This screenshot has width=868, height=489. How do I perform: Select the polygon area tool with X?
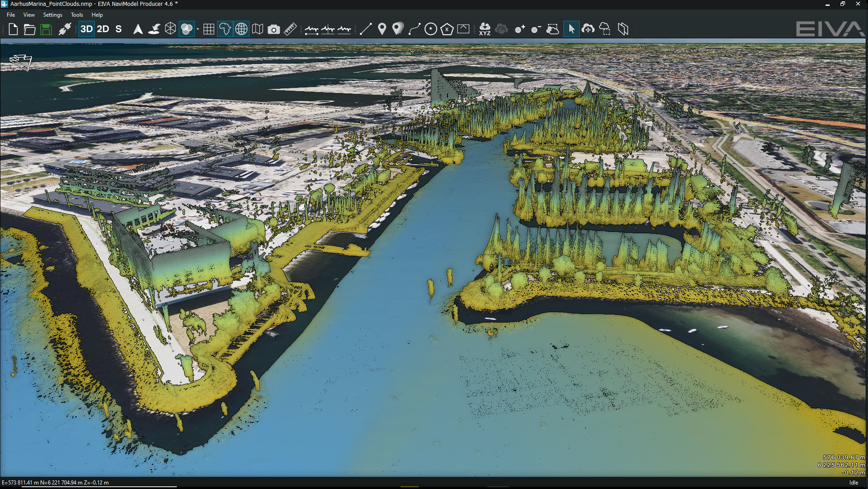click(447, 29)
